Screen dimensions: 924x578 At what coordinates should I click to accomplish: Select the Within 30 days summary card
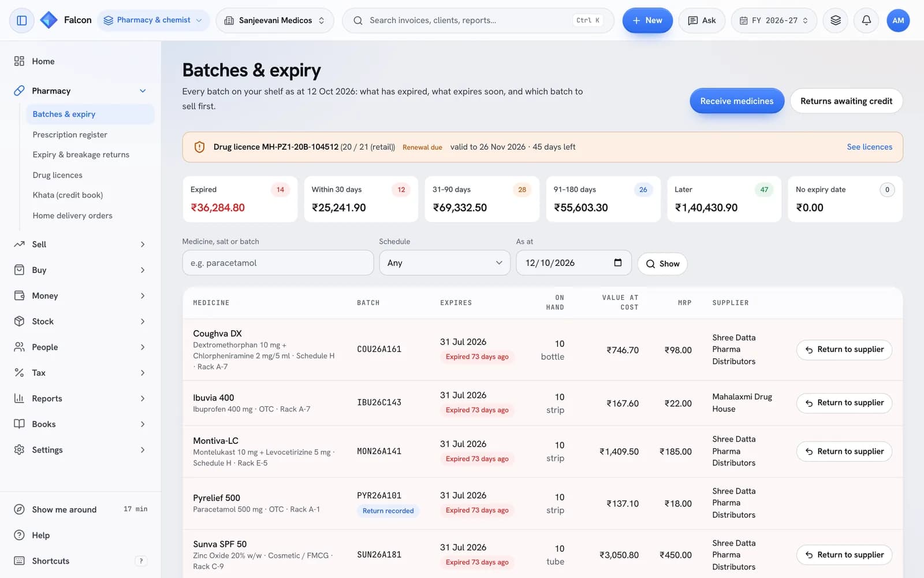361,199
